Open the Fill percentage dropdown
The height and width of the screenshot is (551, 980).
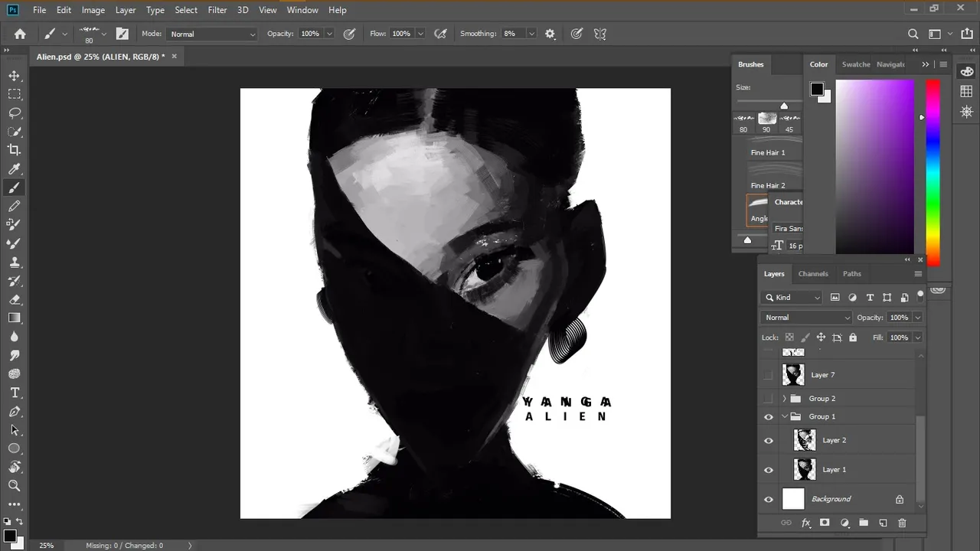pyautogui.click(x=917, y=337)
